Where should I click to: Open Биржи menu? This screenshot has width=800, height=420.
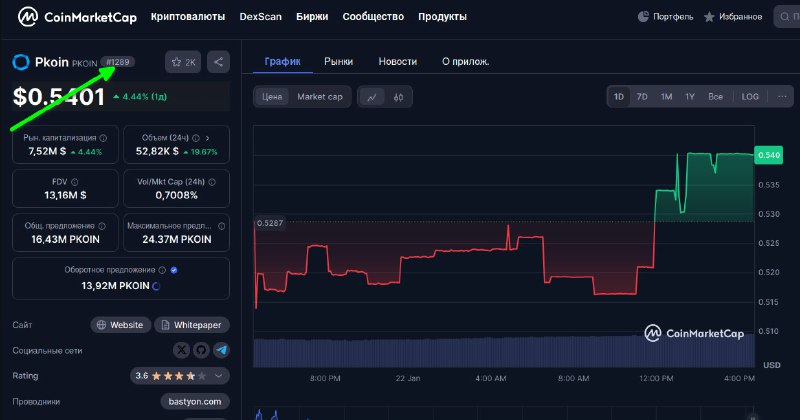coord(312,17)
